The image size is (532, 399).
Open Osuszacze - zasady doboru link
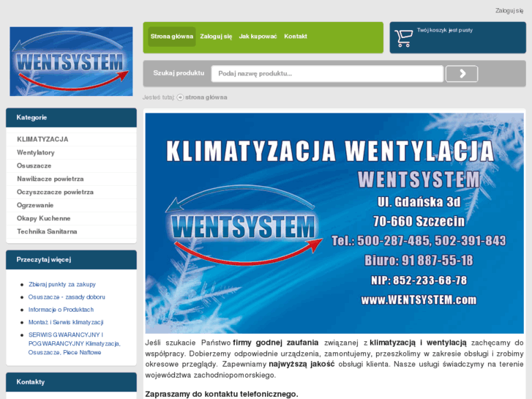pos(67,297)
